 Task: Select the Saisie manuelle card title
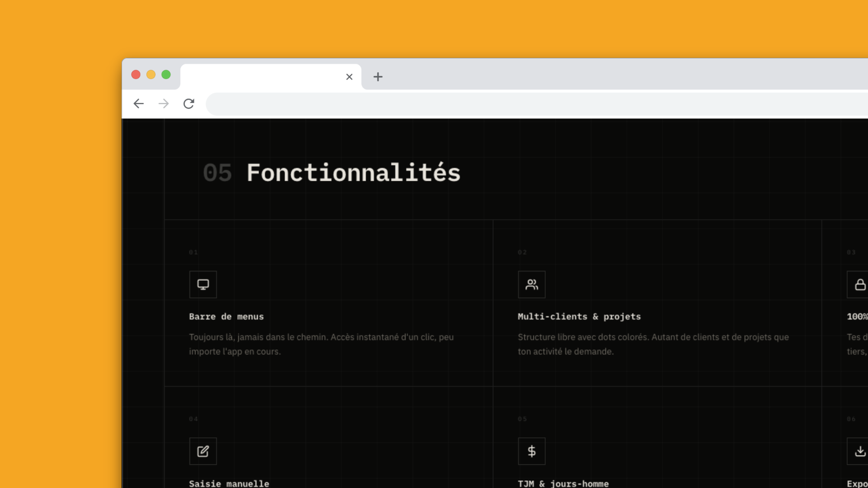(x=229, y=483)
